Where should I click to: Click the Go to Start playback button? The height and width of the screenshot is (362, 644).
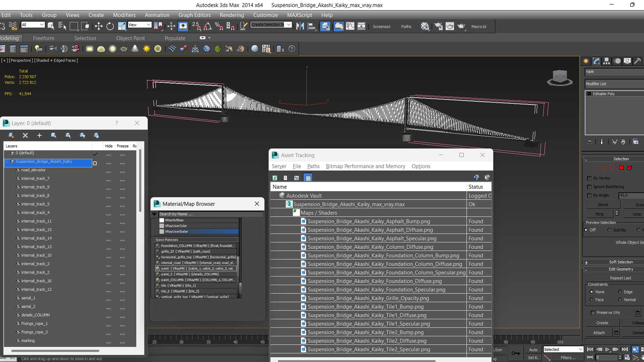click(590, 349)
